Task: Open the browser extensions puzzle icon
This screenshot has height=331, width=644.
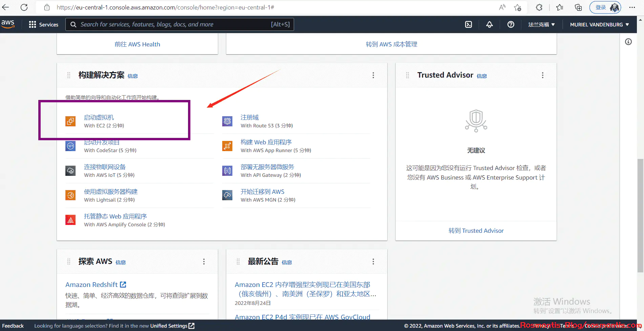Action: pyautogui.click(x=539, y=7)
